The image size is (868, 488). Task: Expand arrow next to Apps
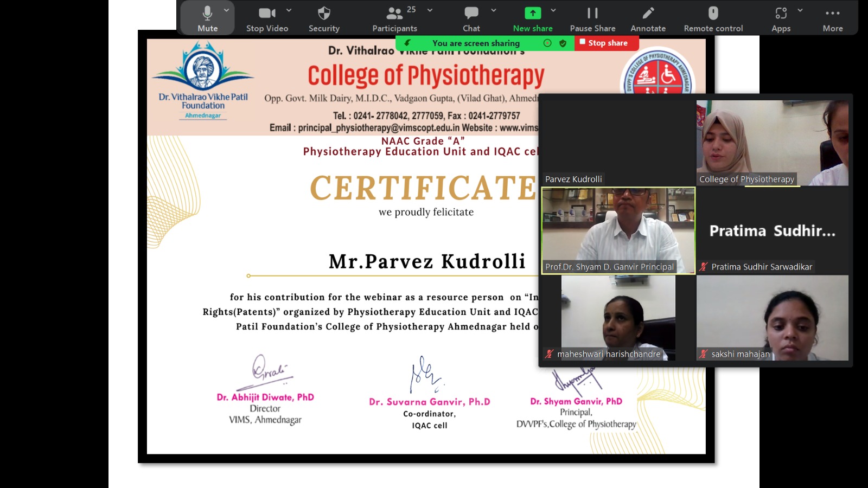point(800,10)
